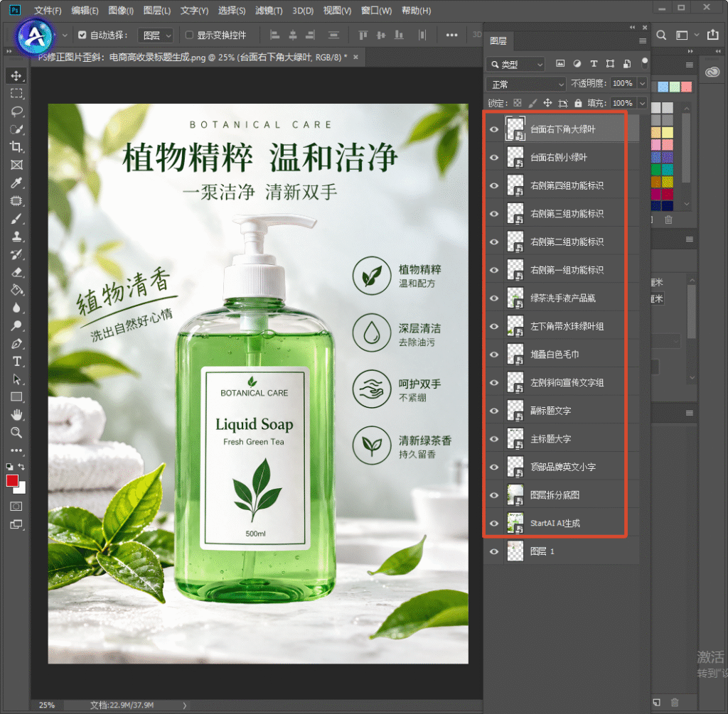Select the Paint Bucket tool
Image resolution: width=728 pixels, height=714 pixels.
coord(16,290)
